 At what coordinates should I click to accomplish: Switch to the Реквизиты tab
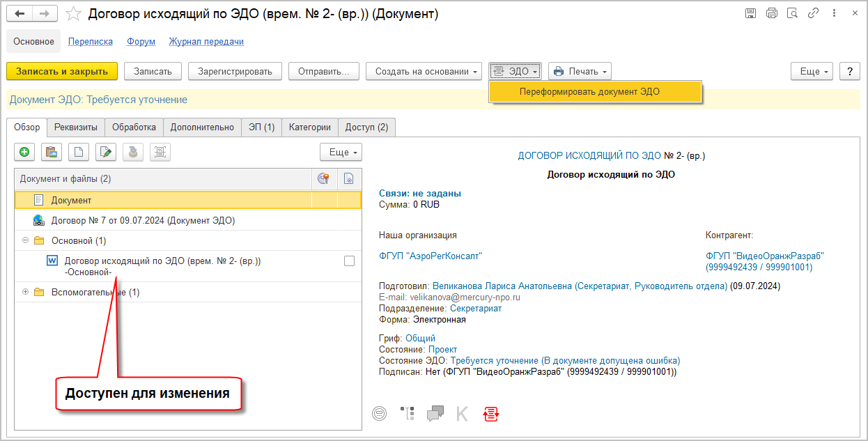(x=76, y=127)
